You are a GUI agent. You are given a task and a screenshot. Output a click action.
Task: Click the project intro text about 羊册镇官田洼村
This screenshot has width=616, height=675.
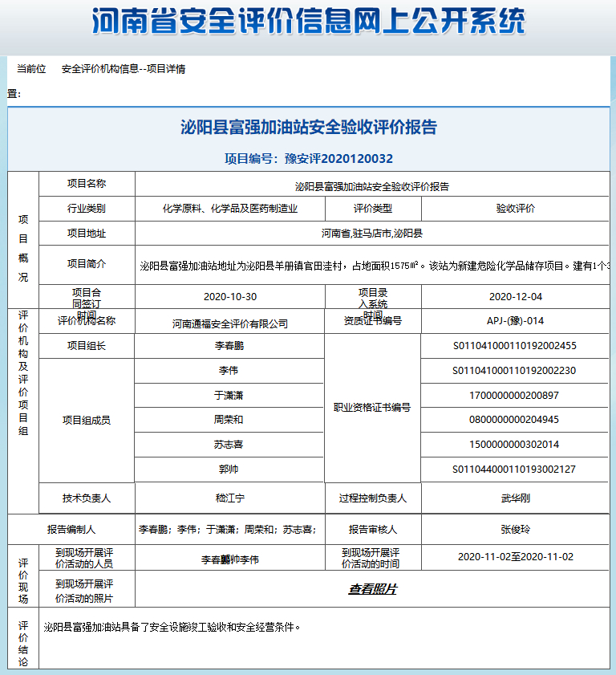pos(375,266)
